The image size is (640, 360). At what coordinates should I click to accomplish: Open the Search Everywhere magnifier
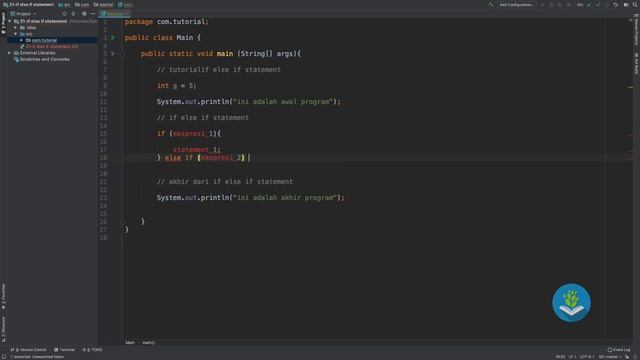[635, 4]
